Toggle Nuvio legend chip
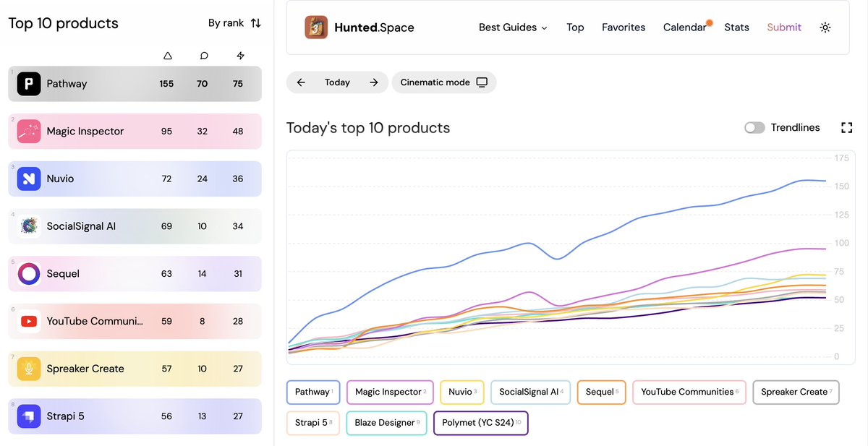Viewport: 868px width, 446px height. point(461,392)
